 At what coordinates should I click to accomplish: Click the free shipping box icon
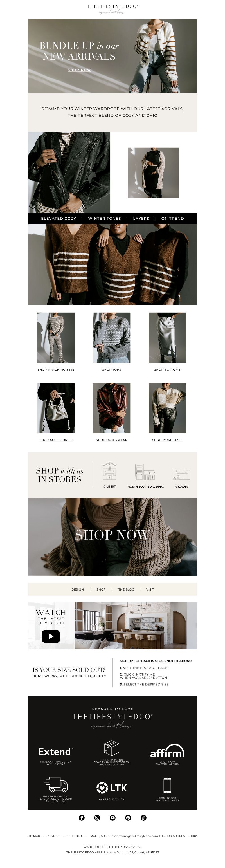pyautogui.click(x=111, y=748)
